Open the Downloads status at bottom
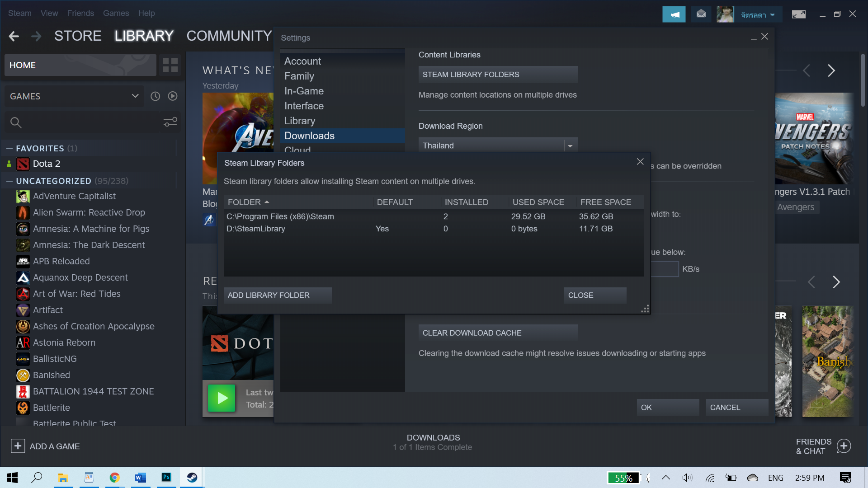 433,442
